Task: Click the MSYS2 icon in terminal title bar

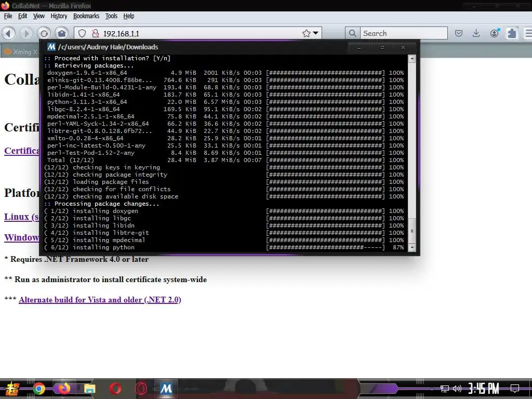Action: tap(51, 47)
